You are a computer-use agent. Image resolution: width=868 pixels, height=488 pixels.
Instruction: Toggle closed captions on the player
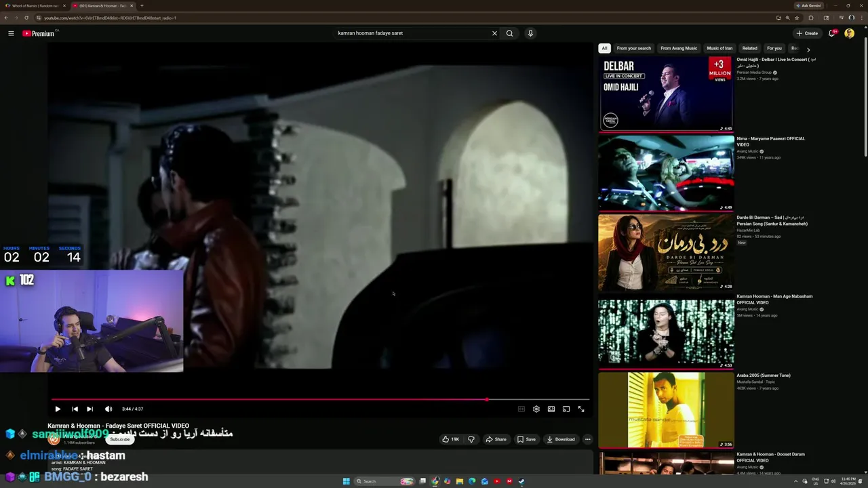coord(521,409)
